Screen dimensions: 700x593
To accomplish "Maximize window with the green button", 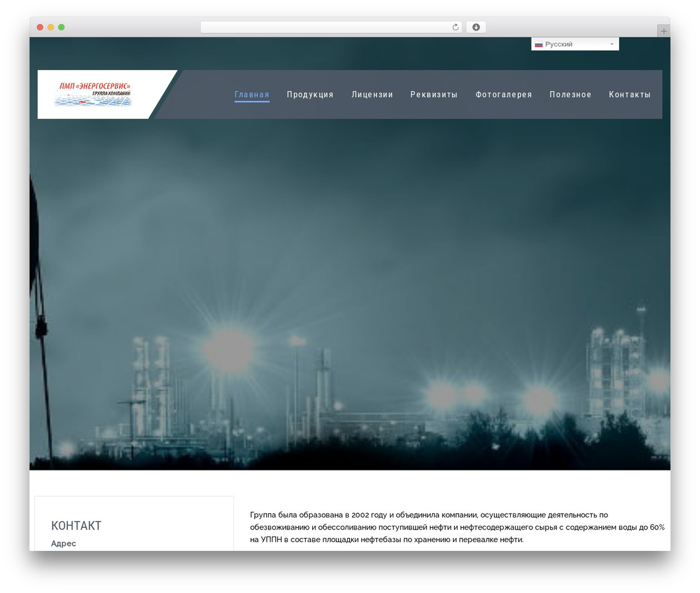I will (61, 27).
